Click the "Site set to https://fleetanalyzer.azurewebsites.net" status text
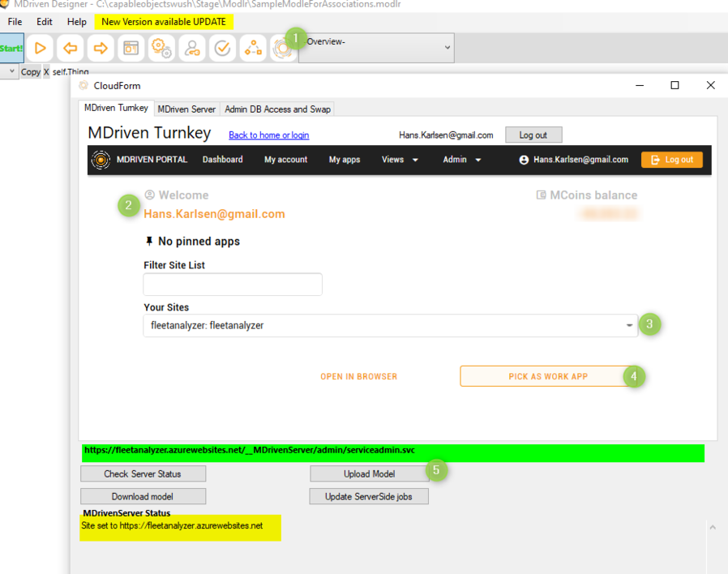 click(x=172, y=525)
